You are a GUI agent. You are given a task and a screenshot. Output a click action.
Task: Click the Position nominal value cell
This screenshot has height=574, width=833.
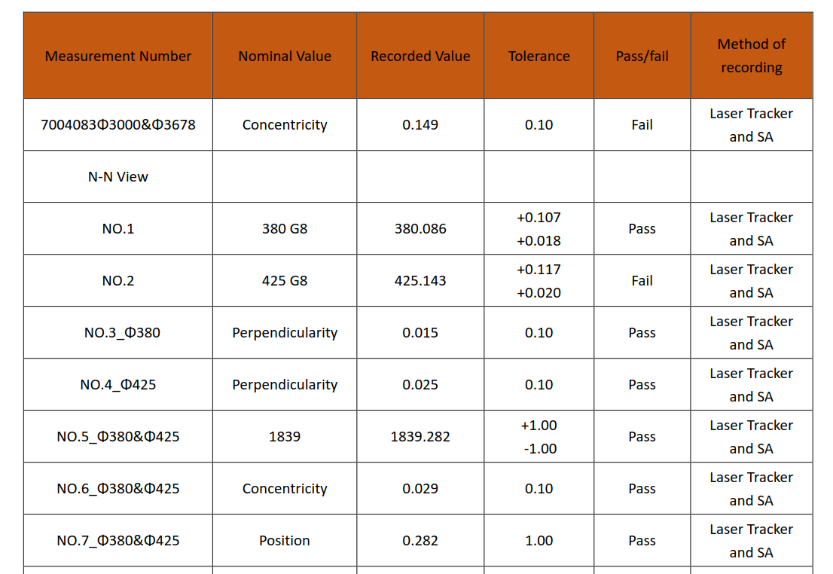(284, 541)
